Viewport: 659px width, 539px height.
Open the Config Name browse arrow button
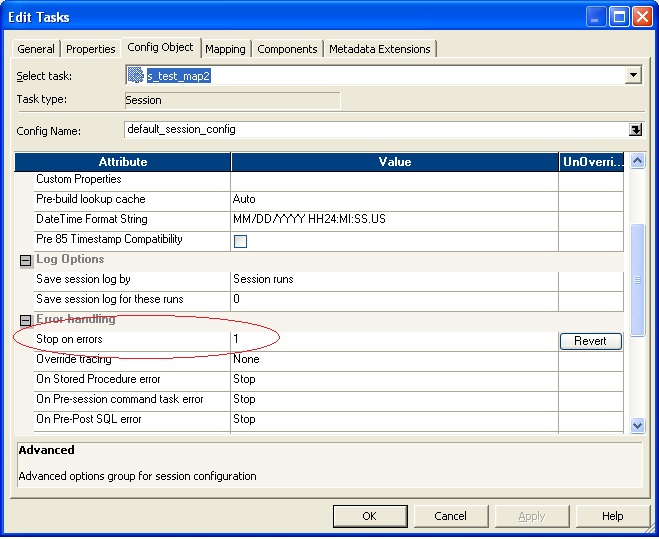[x=635, y=129]
